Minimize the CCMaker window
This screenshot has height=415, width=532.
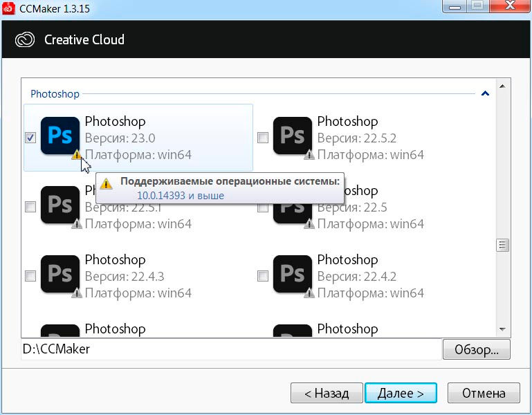pos(455,6)
